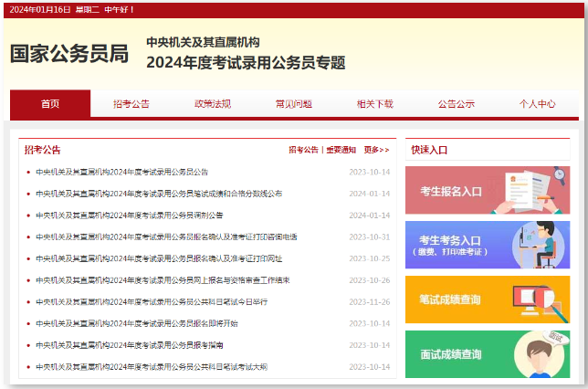Go to 招考公告 in the navigation bar
Viewport: 588px width, 389px height.
point(131,104)
